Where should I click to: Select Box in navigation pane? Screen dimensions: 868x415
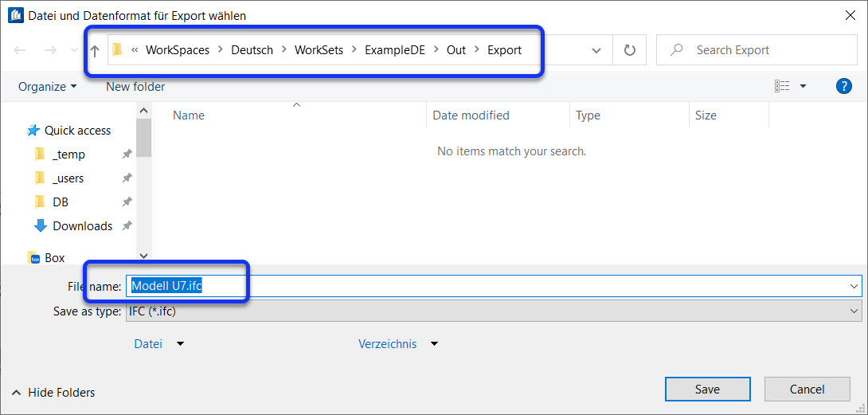click(55, 258)
